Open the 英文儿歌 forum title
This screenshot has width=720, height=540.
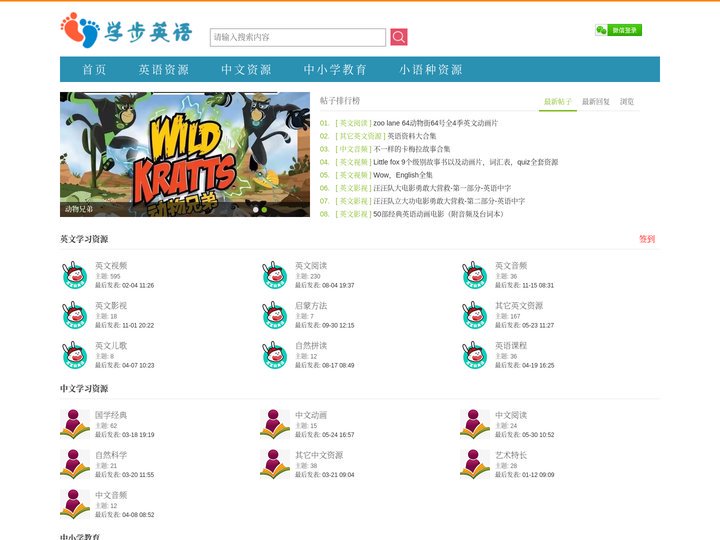coord(111,345)
